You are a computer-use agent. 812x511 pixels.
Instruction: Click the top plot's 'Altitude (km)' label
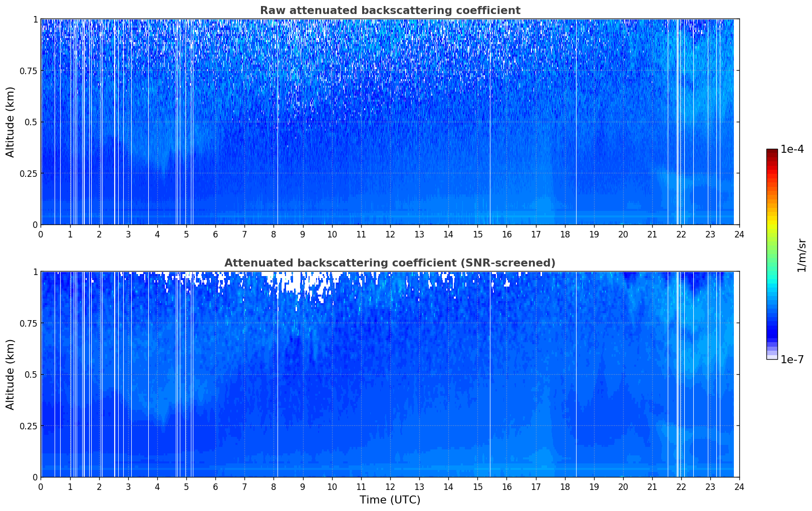(x=11, y=122)
